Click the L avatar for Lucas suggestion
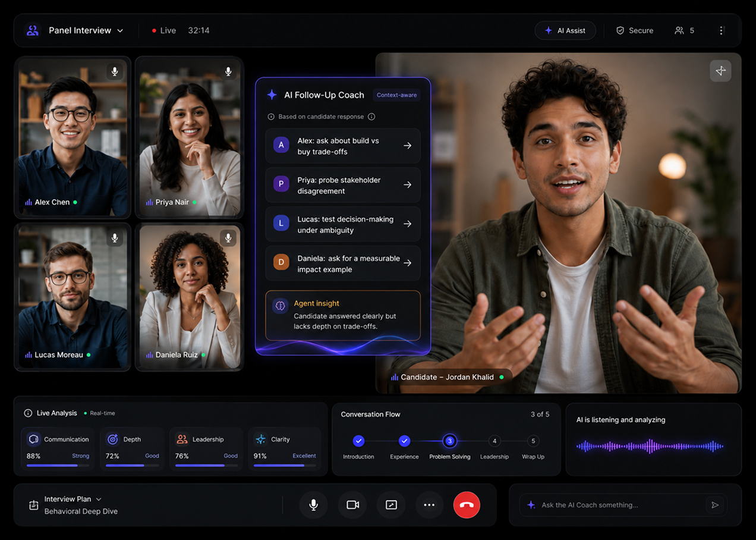 tap(281, 224)
